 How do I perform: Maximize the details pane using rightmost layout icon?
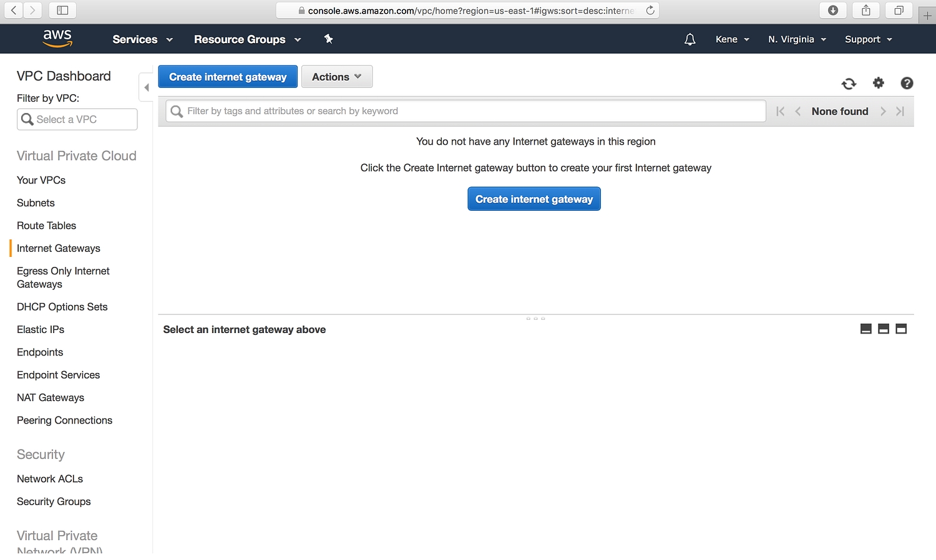coord(900,329)
